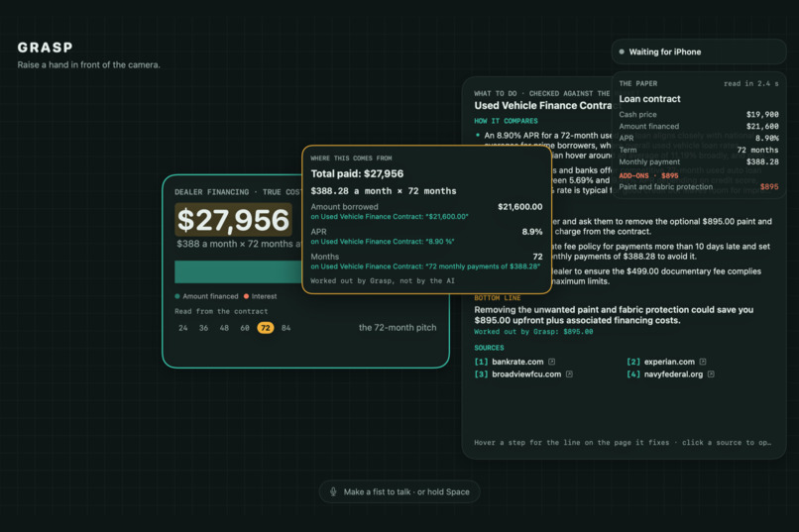Select the highlighted 72-month term option
Image resolution: width=799 pixels, height=532 pixels.
click(266, 328)
